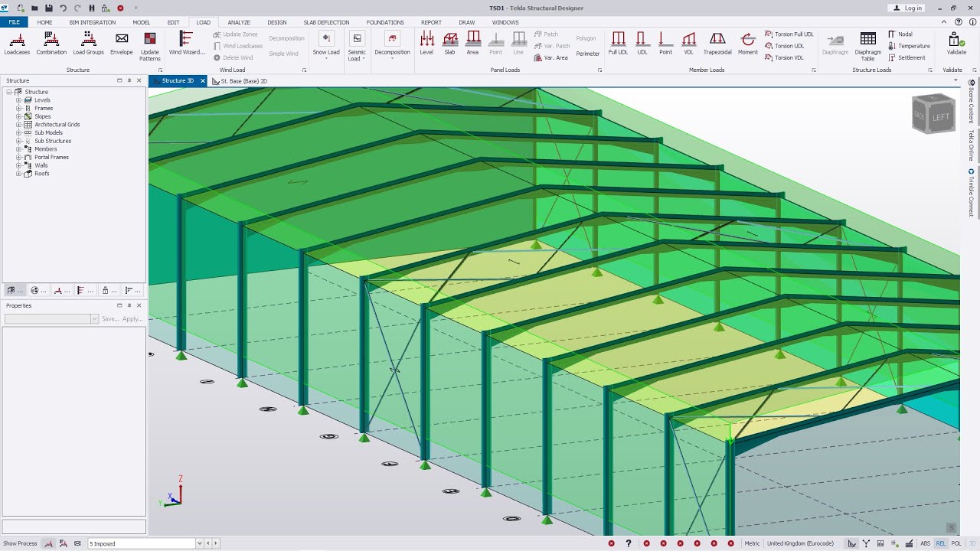Screen dimensions: 980x551
Task: Open the FOUNDATIONS ribbon tab
Action: (x=385, y=22)
